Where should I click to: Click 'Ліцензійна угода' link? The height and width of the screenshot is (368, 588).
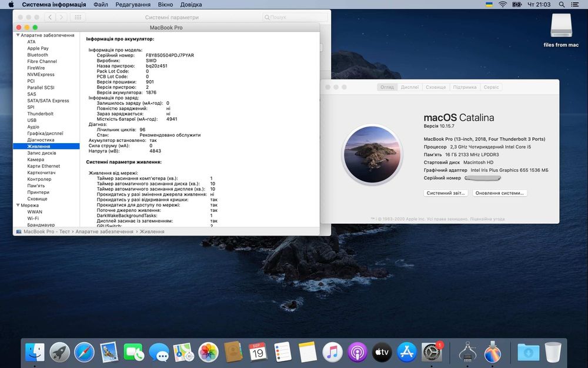click(x=487, y=218)
